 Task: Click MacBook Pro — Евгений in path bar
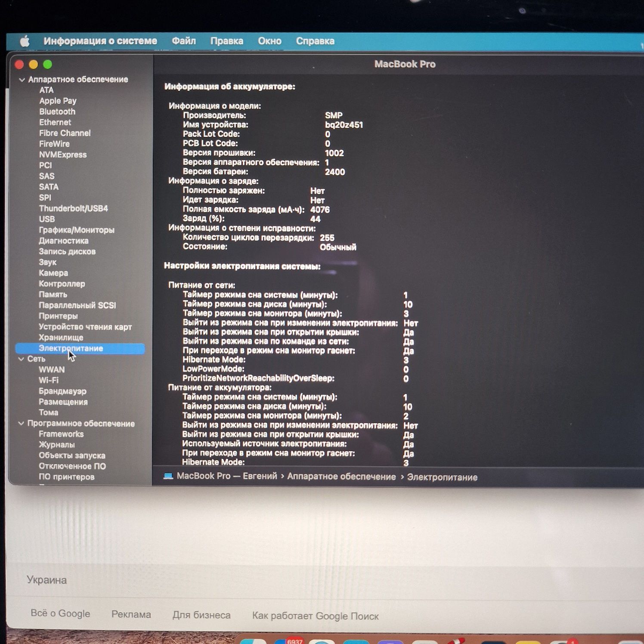(227, 476)
